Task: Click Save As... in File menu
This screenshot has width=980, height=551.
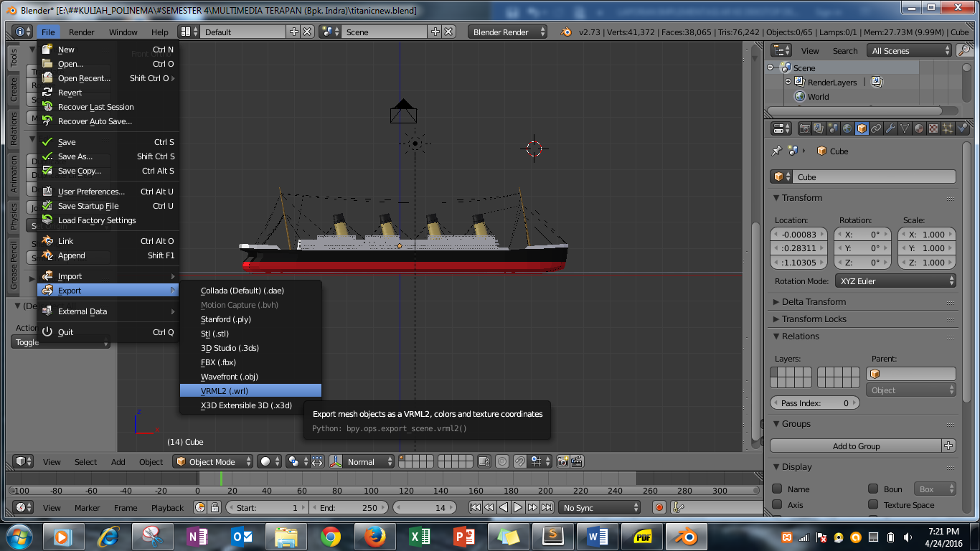Action: (108, 156)
